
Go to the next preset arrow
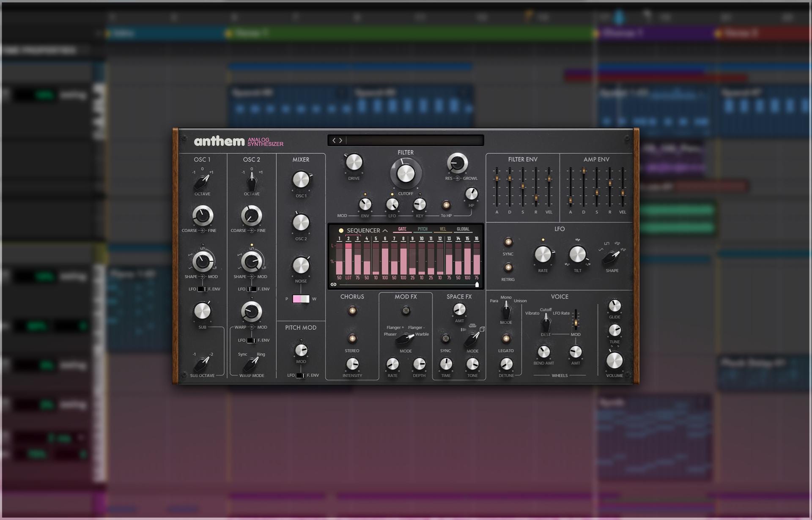tap(340, 140)
